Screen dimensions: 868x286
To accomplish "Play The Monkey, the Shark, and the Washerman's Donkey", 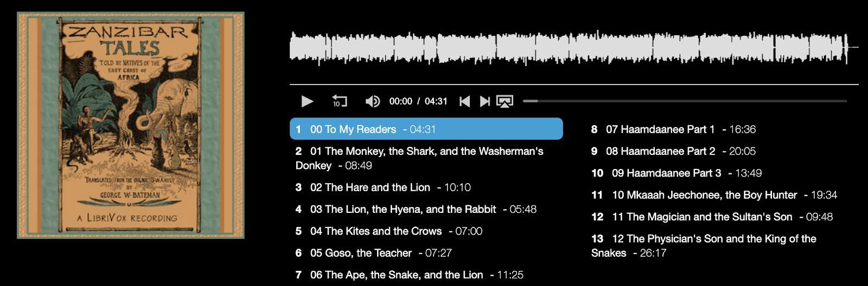I will tap(426, 158).
